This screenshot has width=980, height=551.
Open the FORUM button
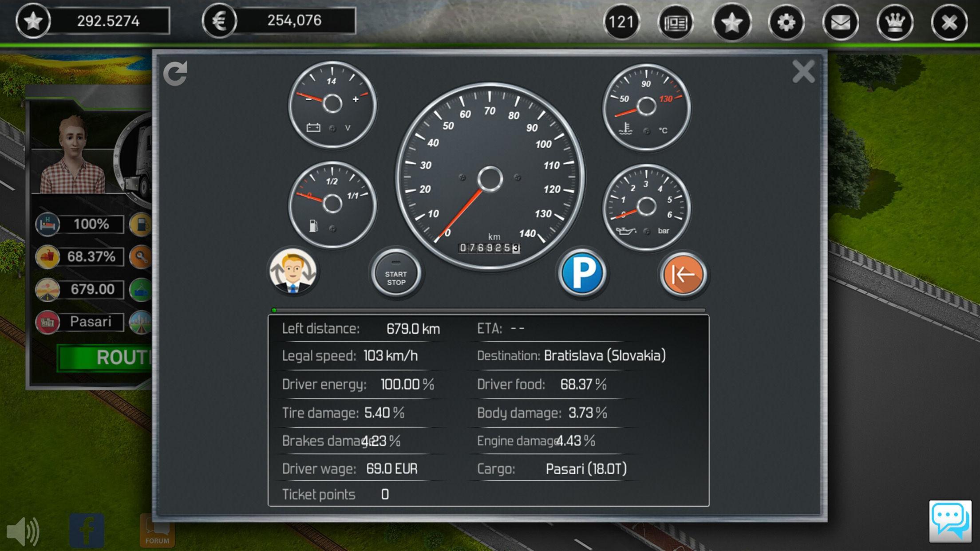point(157,531)
